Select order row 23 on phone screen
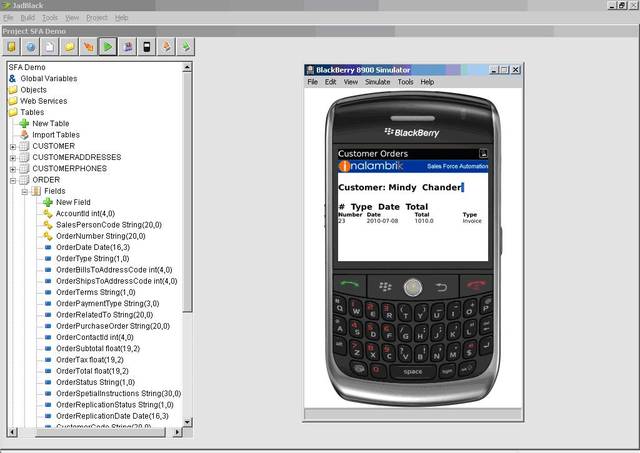Image resolution: width=640 pixels, height=453 pixels. 410,221
